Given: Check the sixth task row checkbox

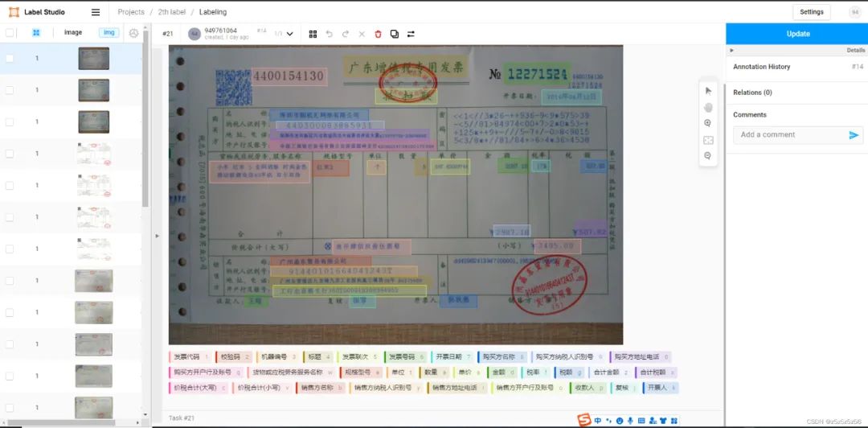Looking at the screenshot, I should tap(10, 216).
